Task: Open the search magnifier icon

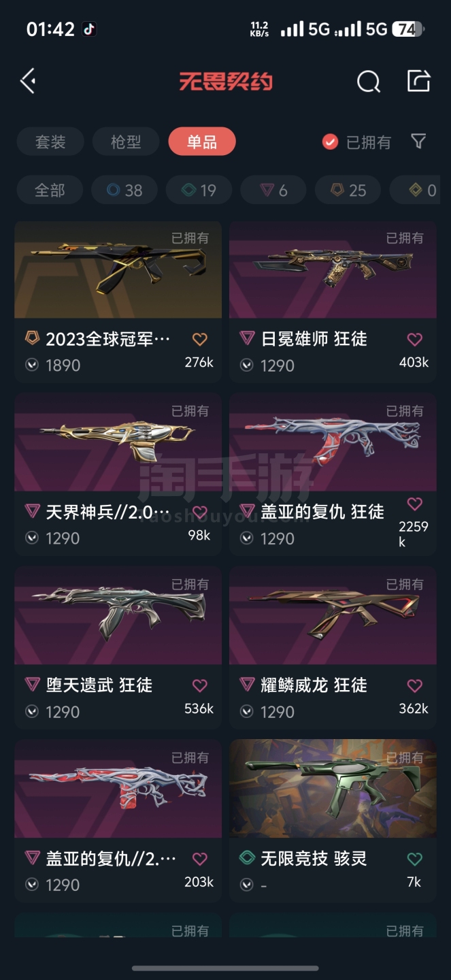Action: [368, 82]
